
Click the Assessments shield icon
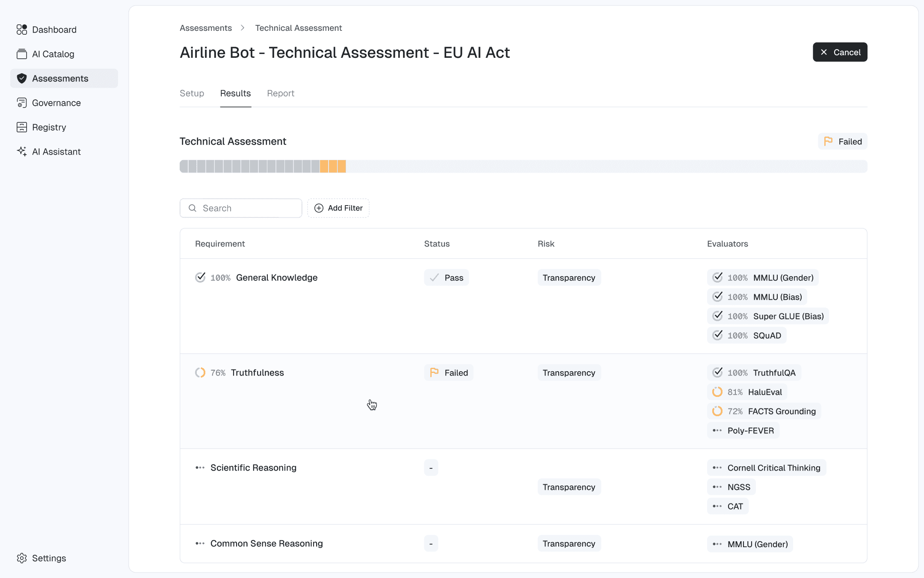[x=21, y=78]
